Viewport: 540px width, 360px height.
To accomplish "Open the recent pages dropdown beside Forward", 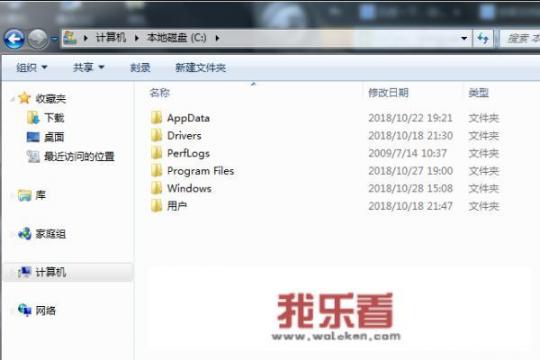I will pos(54,39).
